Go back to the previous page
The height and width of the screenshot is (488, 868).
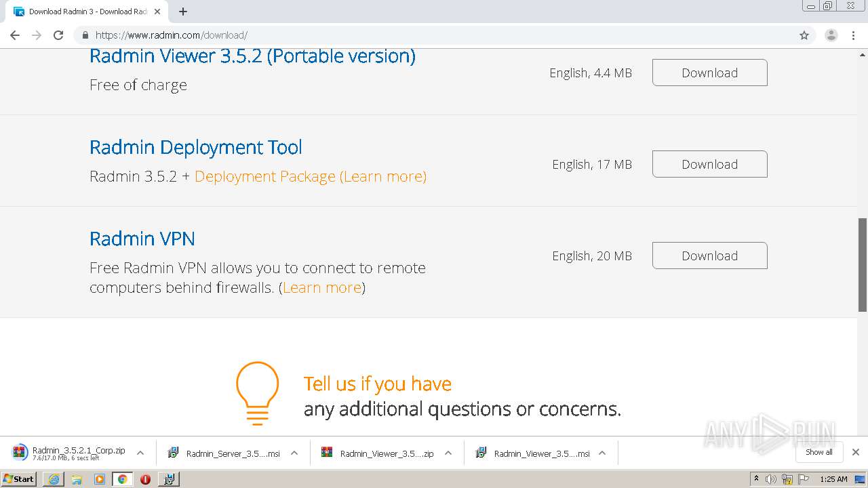pos(15,35)
